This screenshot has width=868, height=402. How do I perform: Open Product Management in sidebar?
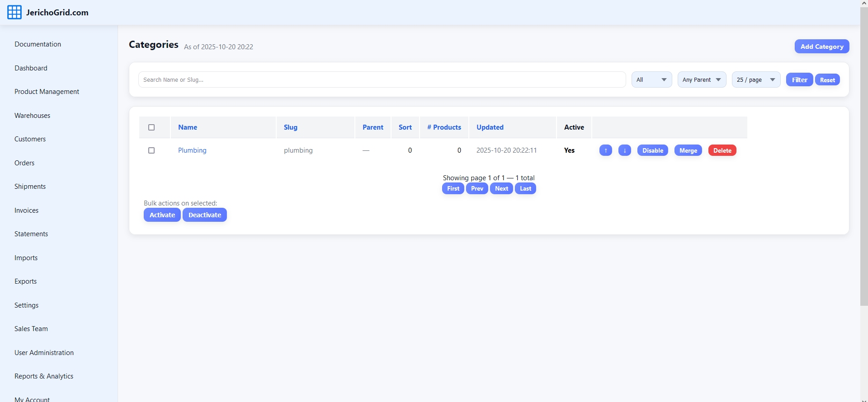[x=47, y=92]
